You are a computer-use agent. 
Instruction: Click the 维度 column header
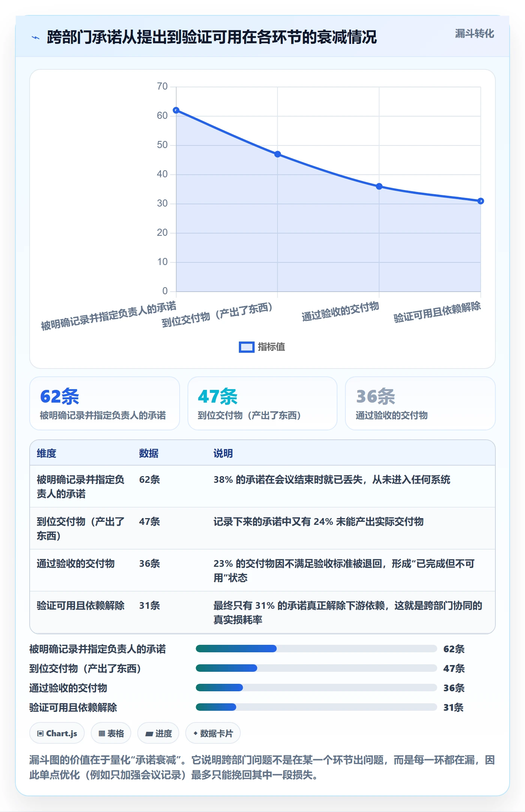(46, 453)
